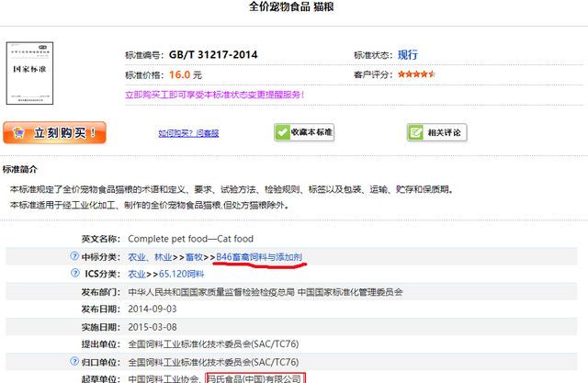Open the national standard cover thumbnail
The width and height of the screenshot is (588, 383).
coord(30,73)
